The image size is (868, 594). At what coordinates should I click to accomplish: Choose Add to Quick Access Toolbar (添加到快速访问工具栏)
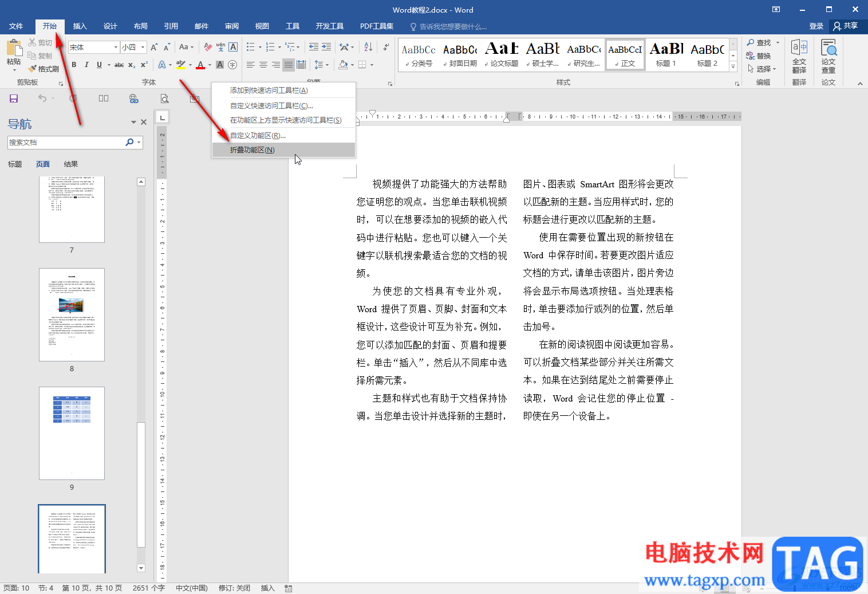[283, 91]
